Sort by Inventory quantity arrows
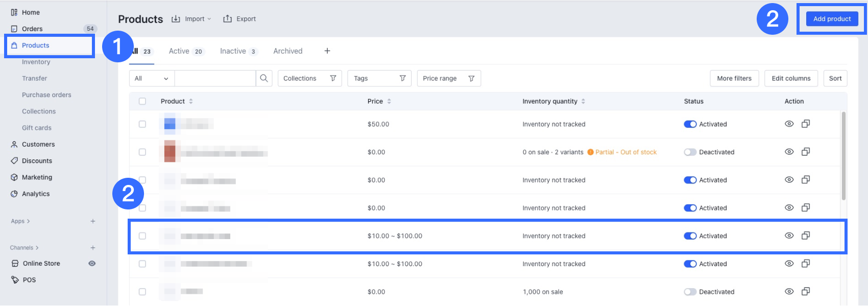 click(x=583, y=101)
